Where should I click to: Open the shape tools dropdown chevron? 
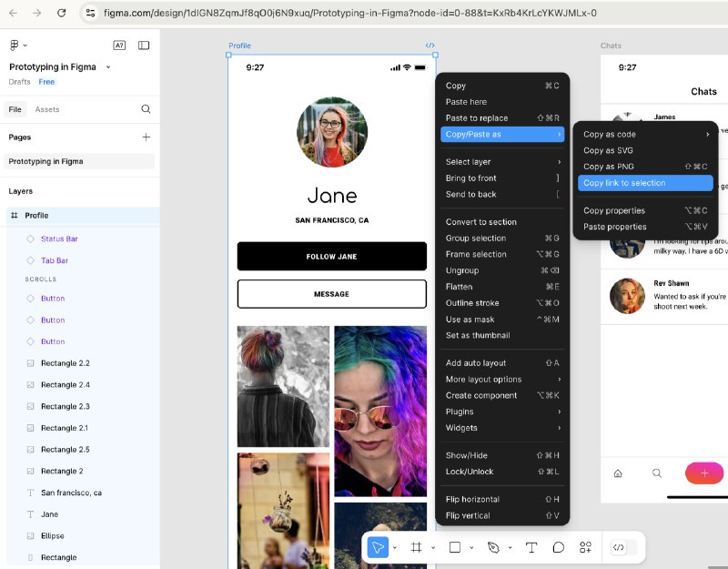471,548
